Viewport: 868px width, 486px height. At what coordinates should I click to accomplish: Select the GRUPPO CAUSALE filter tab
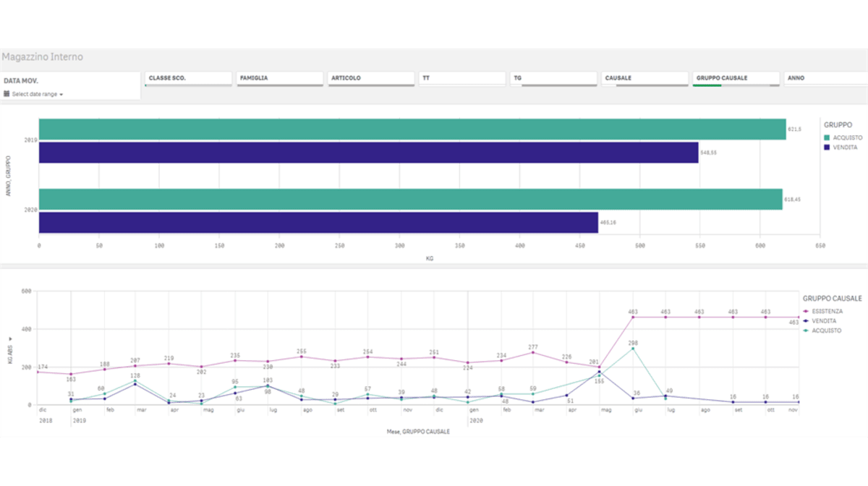click(734, 78)
